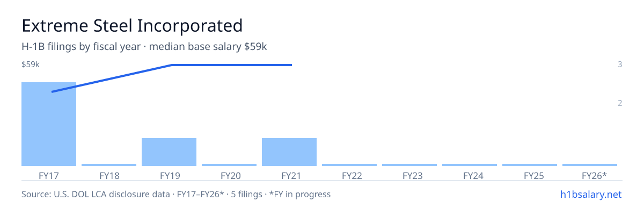The width and height of the screenshot is (644, 215).
Task: Click the FY26* stub bar
Action: [x=590, y=165]
